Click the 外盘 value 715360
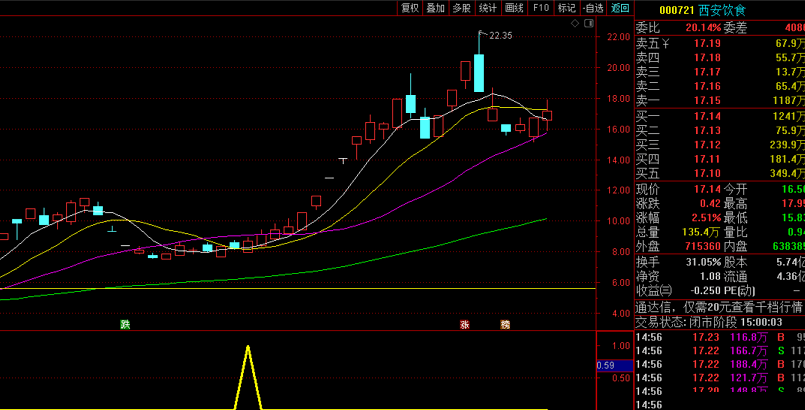The height and width of the screenshot is (410, 805). click(x=701, y=247)
